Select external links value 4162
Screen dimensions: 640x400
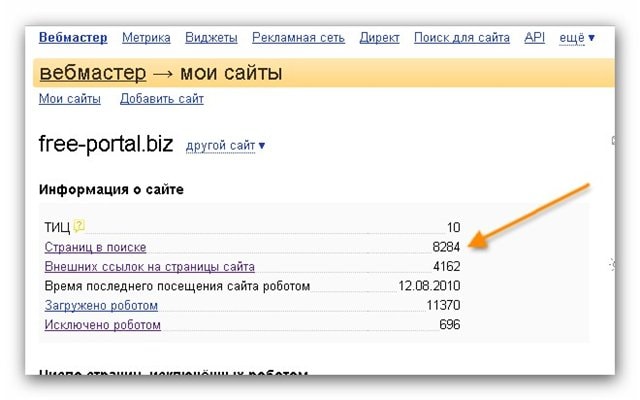point(447,267)
